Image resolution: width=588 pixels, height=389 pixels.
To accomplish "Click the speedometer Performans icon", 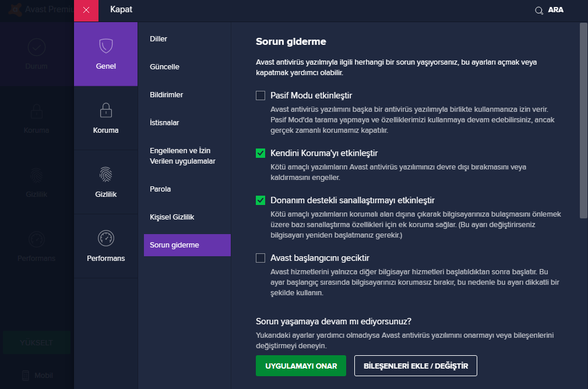I will pyautogui.click(x=105, y=238).
